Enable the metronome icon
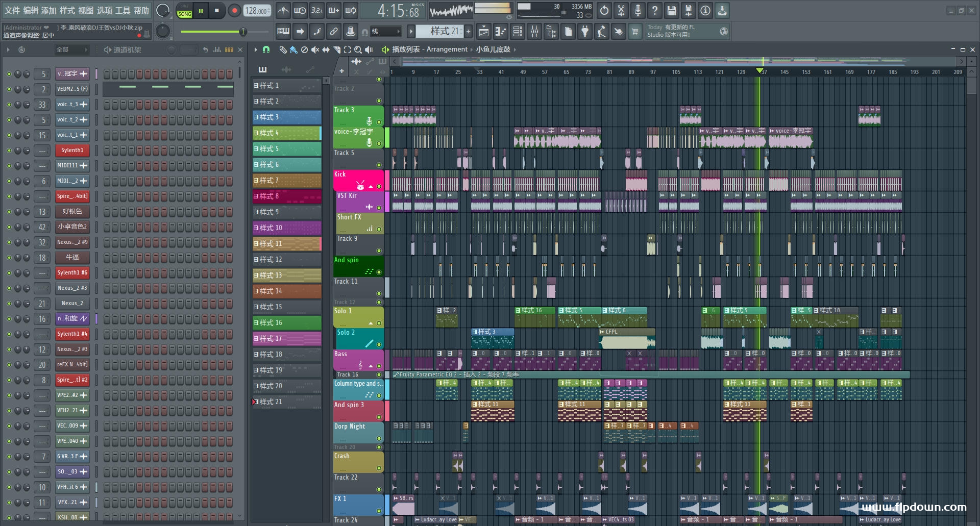 (x=283, y=11)
